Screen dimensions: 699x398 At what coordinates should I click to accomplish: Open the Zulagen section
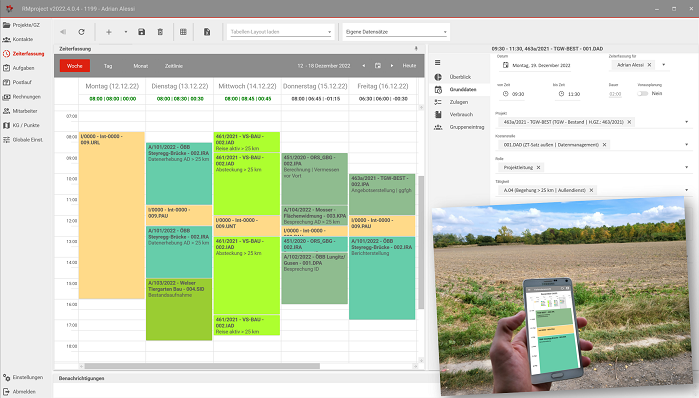tap(459, 102)
